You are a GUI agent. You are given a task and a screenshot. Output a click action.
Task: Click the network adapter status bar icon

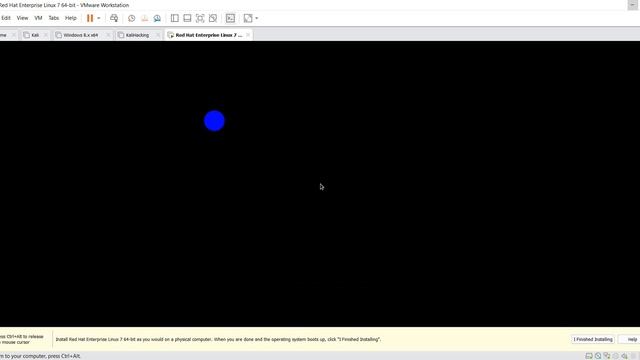607,356
